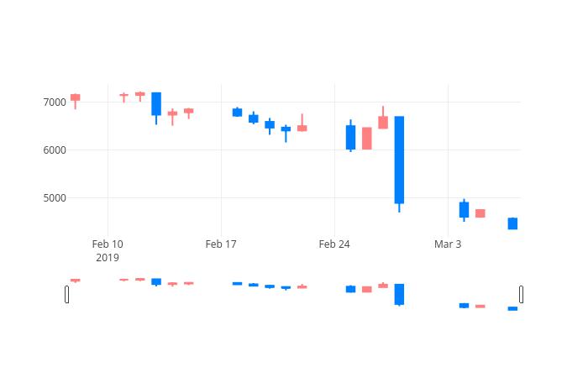Screen dimensions: 588x378
Task: Click the 6000 y-axis tick label
Action: (x=55, y=150)
